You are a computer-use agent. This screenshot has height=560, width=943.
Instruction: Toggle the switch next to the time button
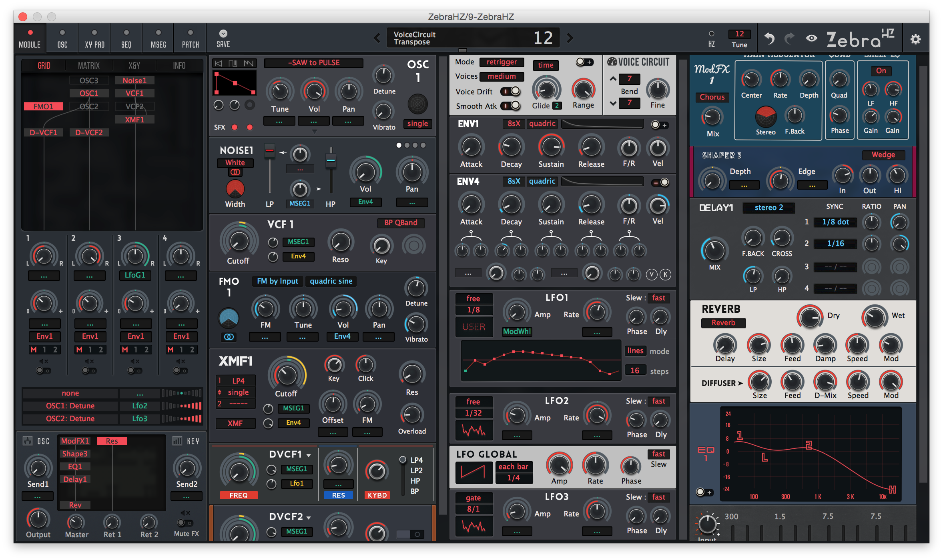pos(584,62)
